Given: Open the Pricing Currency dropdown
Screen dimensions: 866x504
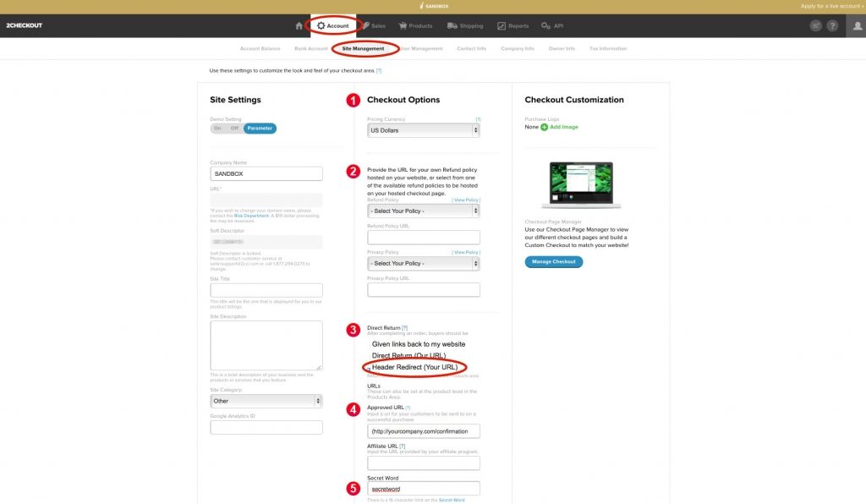Looking at the screenshot, I should tap(423, 129).
